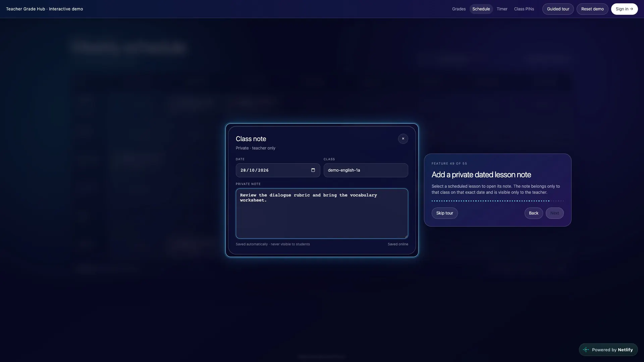
Task: Click 'Feature 49 of 55' label
Action: [449, 164]
